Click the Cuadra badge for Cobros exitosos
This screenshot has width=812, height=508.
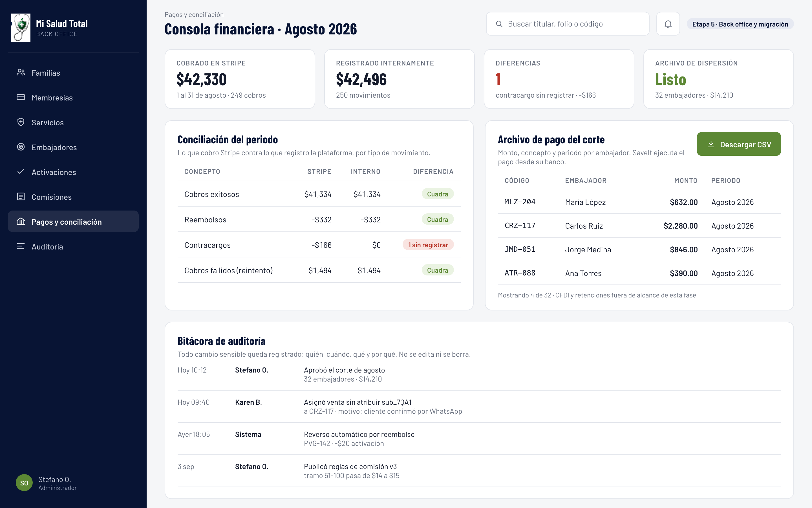click(438, 194)
